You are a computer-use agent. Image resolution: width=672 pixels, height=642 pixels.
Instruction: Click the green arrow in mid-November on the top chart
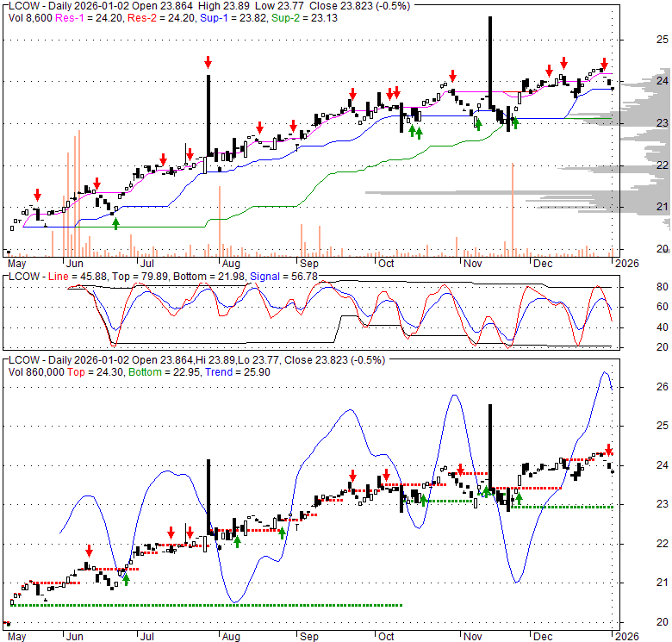pyautogui.click(x=514, y=122)
